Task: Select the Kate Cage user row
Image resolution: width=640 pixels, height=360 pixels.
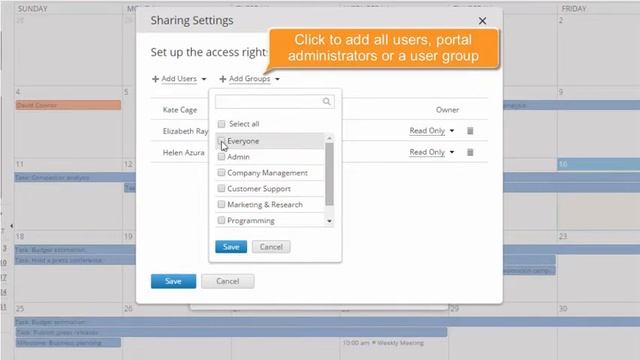Action: 319,109
